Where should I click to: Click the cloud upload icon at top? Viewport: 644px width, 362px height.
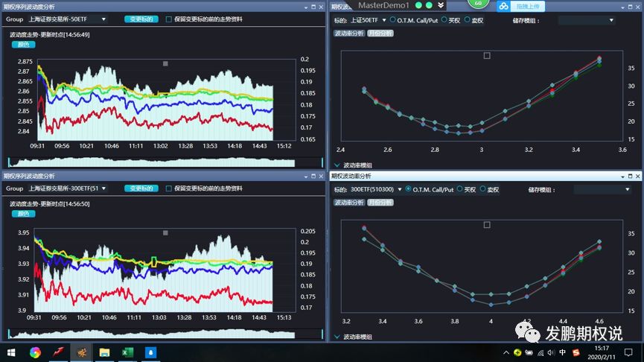[504, 6]
